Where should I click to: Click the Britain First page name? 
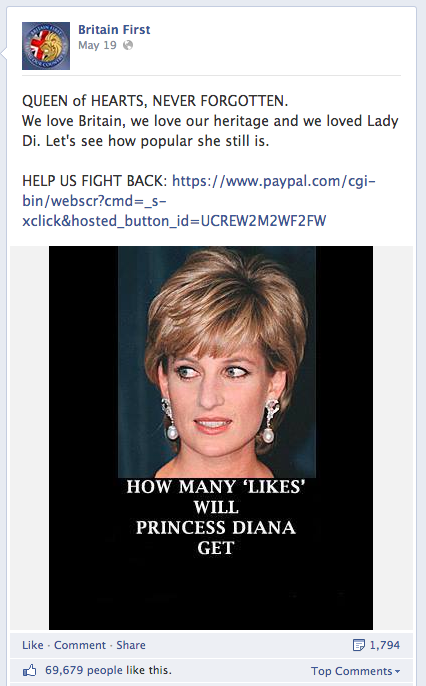click(x=114, y=30)
